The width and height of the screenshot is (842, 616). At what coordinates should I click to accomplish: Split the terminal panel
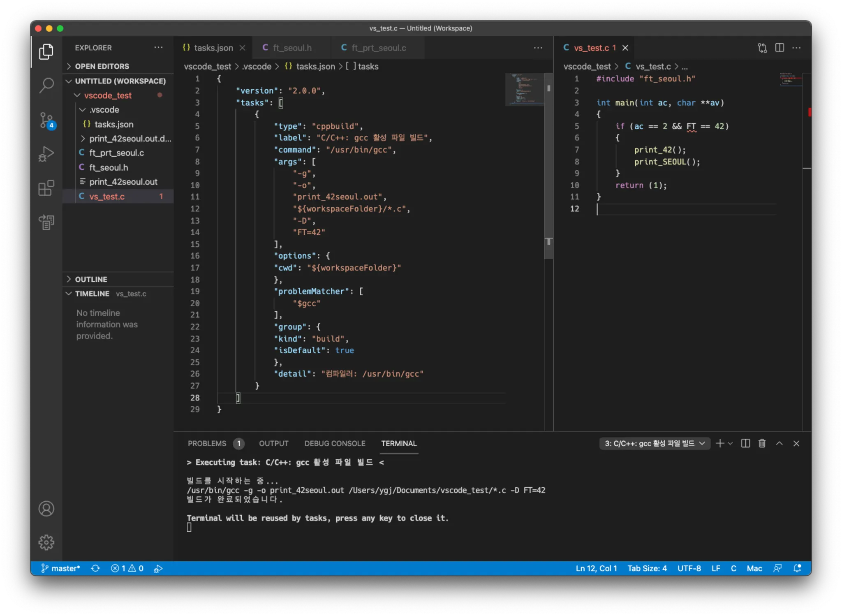pos(745,443)
